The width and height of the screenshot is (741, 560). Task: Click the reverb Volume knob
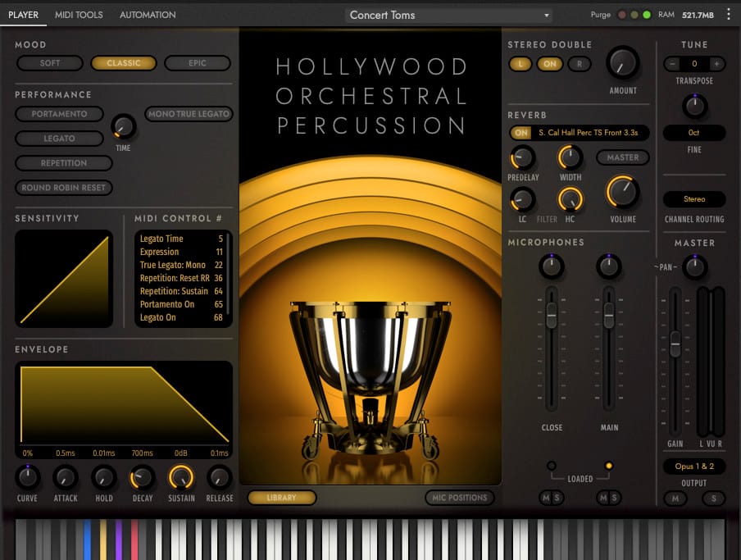pos(623,193)
